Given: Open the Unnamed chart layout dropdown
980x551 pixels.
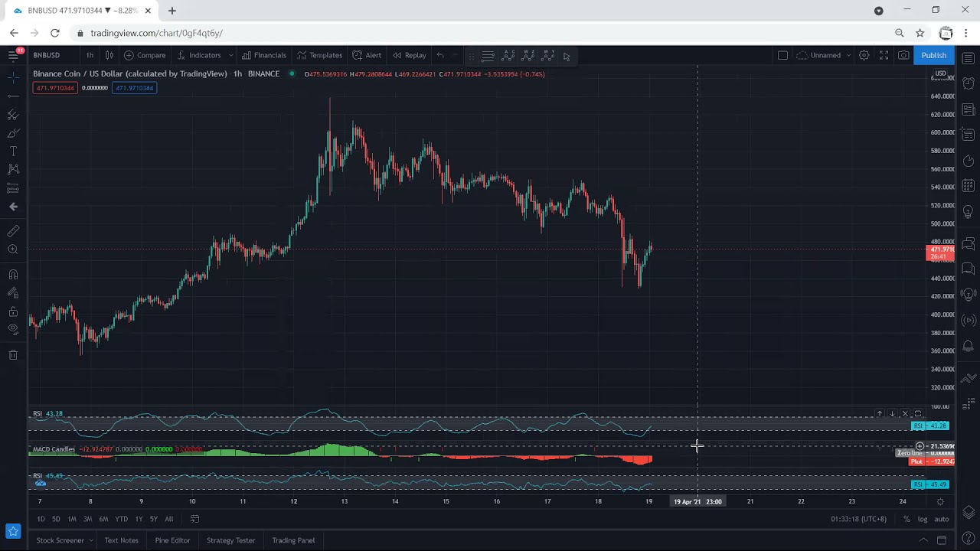Looking at the screenshot, I should click(824, 55).
